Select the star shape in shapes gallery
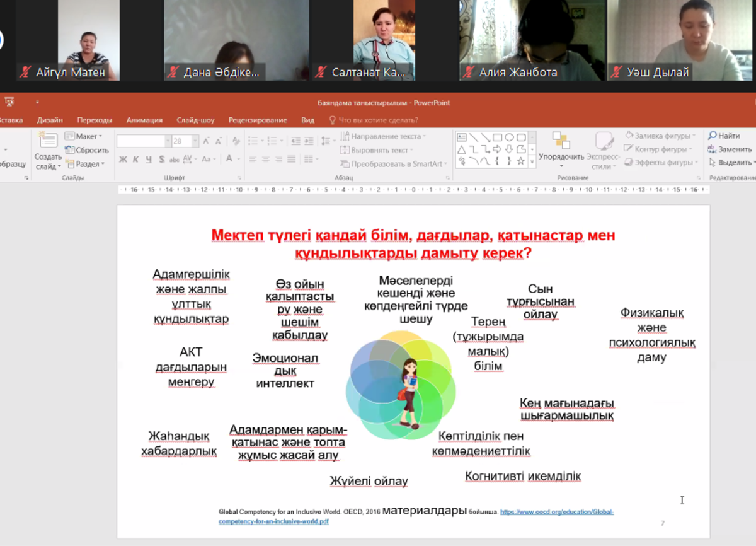 [x=521, y=161]
